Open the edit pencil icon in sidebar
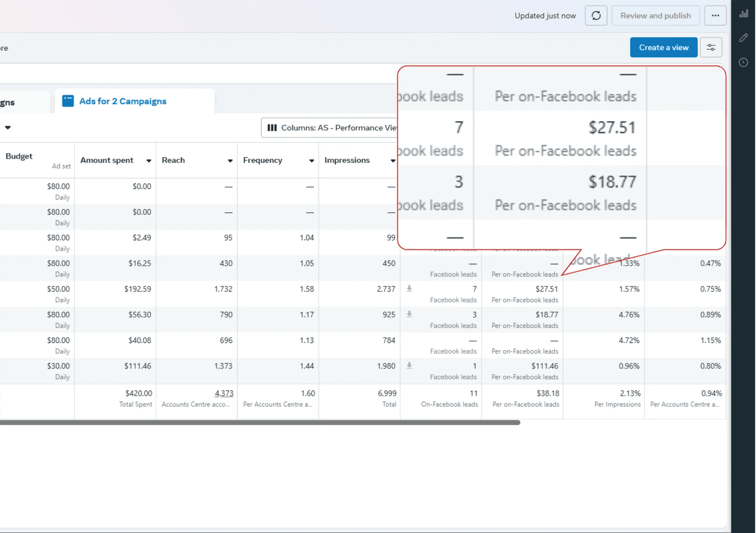The height and width of the screenshot is (533, 756). tap(743, 38)
